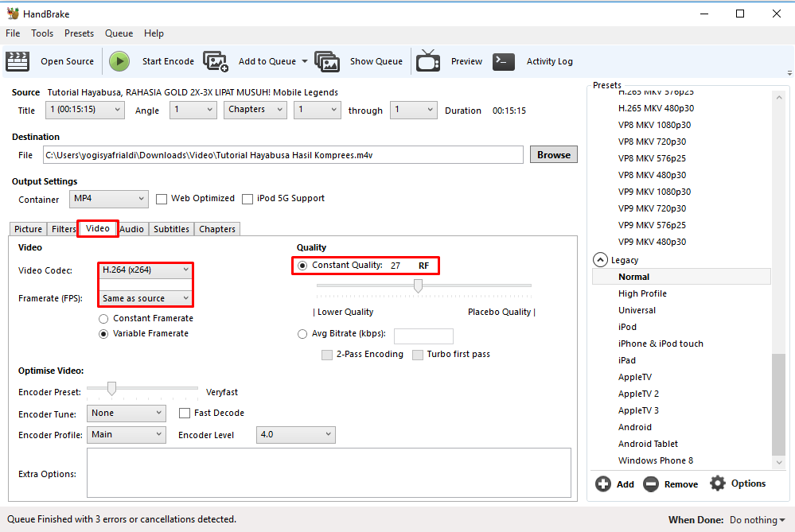Open the Encoder Tune dropdown

(x=127, y=414)
